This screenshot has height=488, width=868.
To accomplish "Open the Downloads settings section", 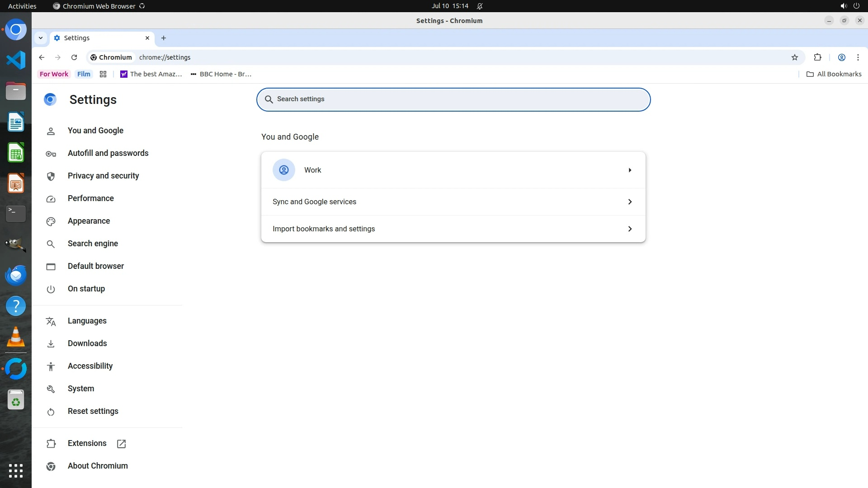I will tap(87, 343).
